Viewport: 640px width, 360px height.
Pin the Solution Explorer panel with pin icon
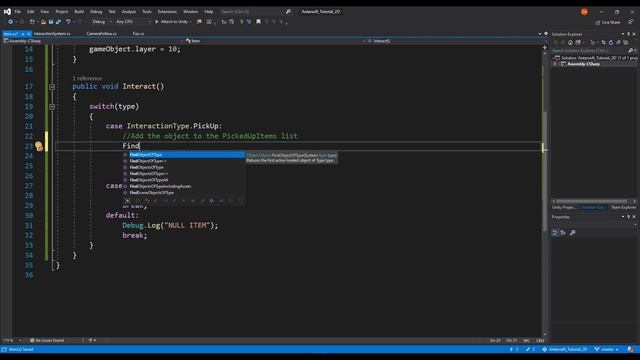629,34
